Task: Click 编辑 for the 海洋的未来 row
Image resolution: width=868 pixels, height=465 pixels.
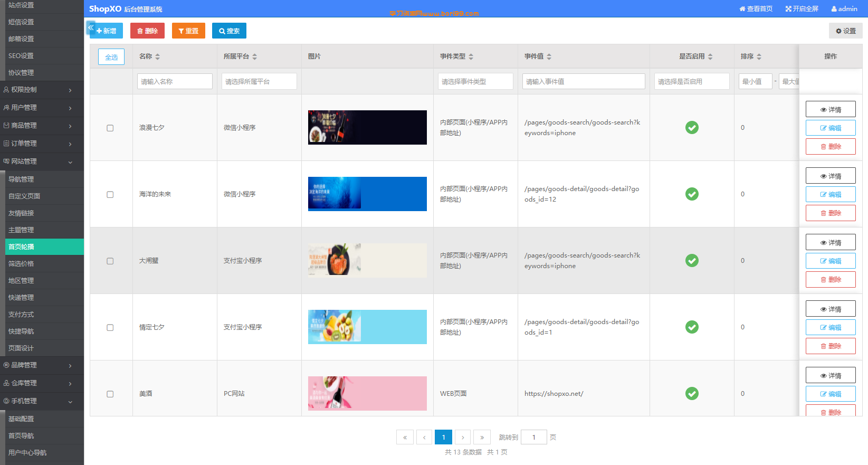Action: coord(831,194)
